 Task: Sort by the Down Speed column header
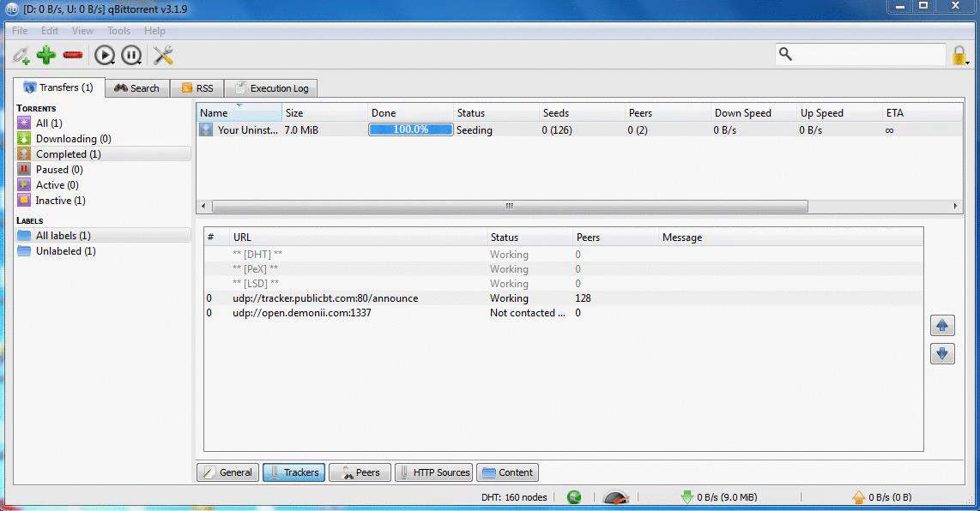click(753, 112)
